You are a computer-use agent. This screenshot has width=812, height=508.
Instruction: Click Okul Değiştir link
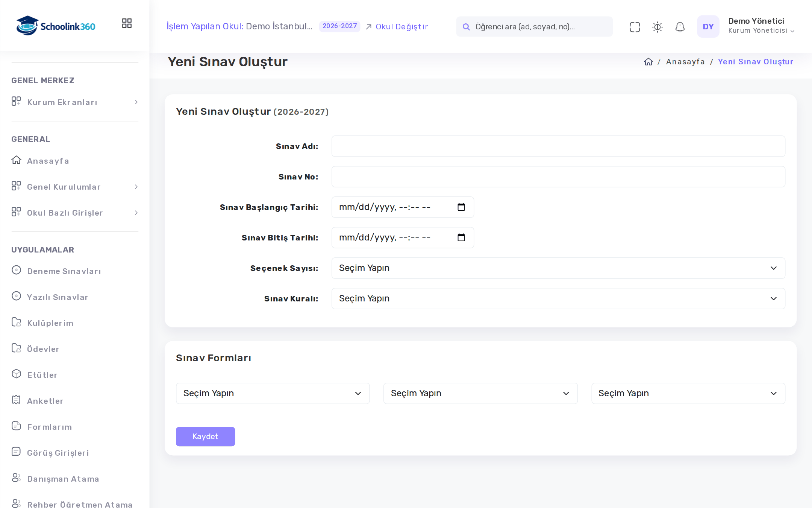point(397,27)
